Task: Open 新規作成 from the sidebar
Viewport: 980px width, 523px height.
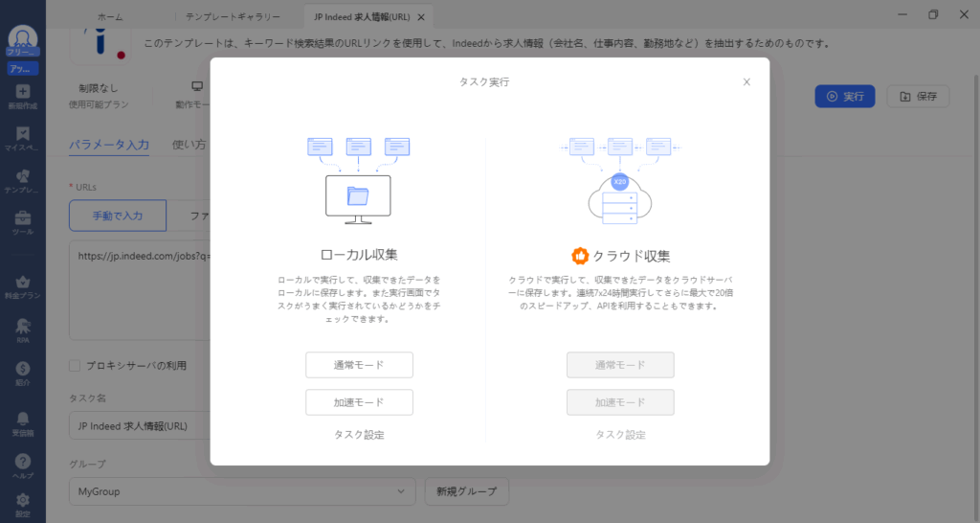Action: click(x=23, y=97)
